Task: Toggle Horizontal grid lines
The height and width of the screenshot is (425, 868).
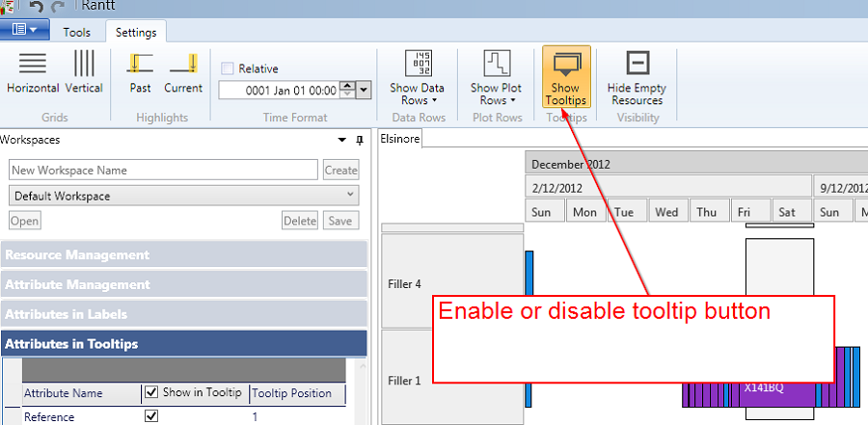Action: [33, 72]
